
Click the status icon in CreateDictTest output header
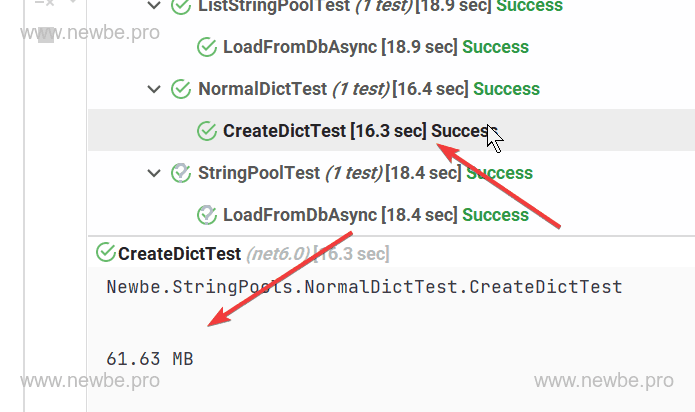(x=104, y=253)
